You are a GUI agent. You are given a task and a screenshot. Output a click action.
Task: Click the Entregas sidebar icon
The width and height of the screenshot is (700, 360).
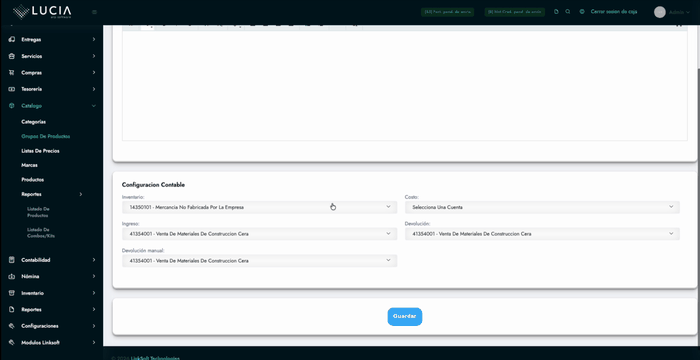click(12, 40)
